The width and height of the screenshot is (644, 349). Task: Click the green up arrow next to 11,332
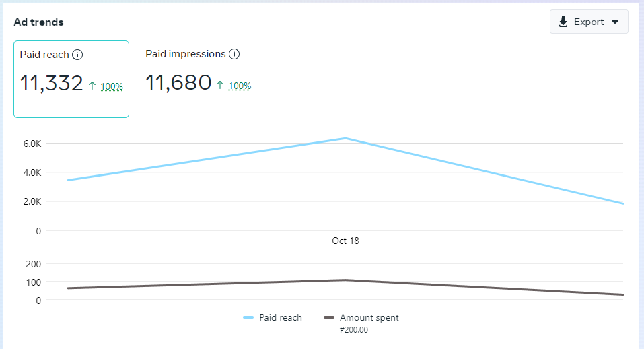[92, 86]
